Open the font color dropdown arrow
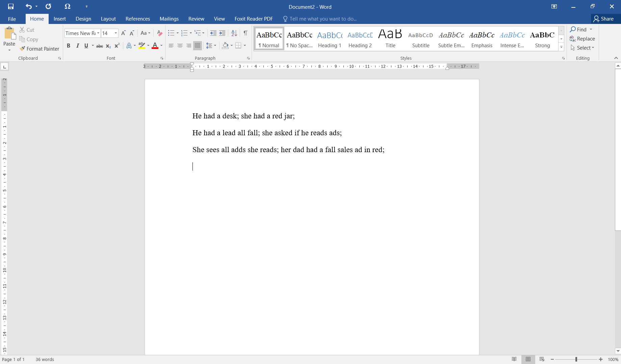The width and height of the screenshot is (621, 364). [x=161, y=46]
